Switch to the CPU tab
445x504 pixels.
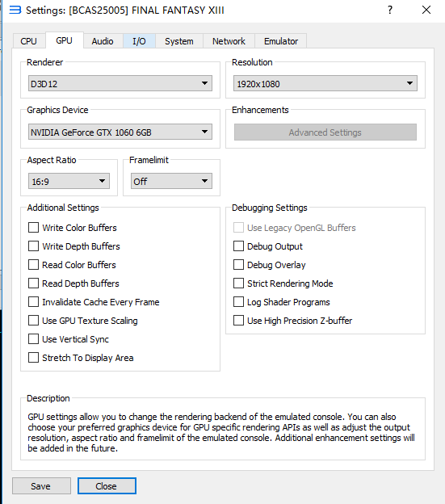click(x=28, y=41)
